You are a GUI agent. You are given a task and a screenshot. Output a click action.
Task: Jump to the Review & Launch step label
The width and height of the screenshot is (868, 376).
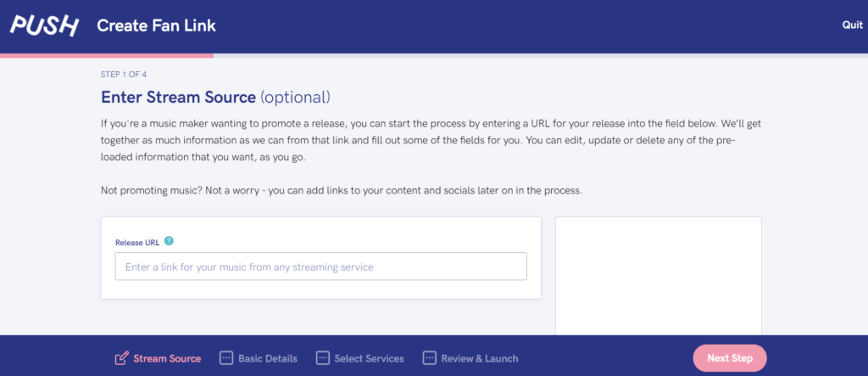point(480,358)
